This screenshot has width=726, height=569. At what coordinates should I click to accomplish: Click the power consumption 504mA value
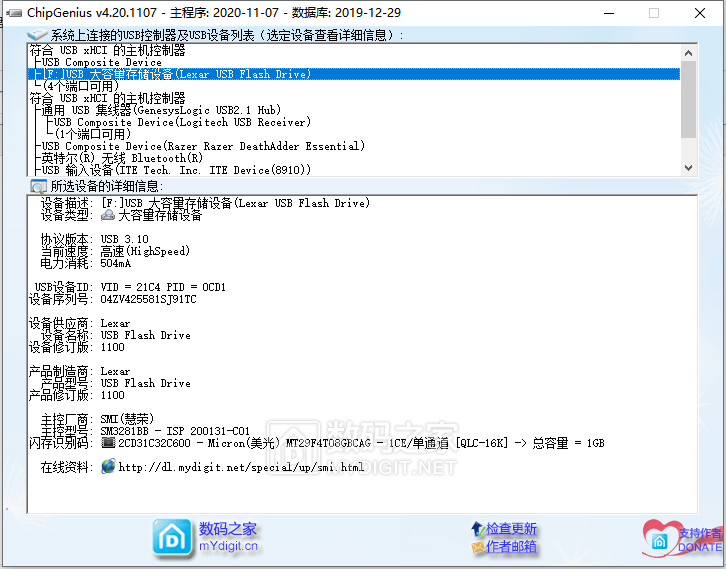pos(116,263)
